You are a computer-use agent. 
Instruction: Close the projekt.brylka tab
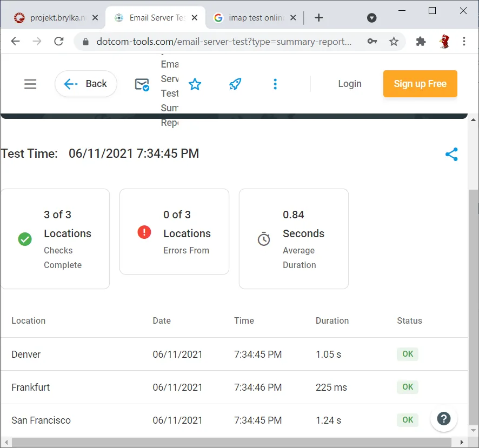pos(95,18)
